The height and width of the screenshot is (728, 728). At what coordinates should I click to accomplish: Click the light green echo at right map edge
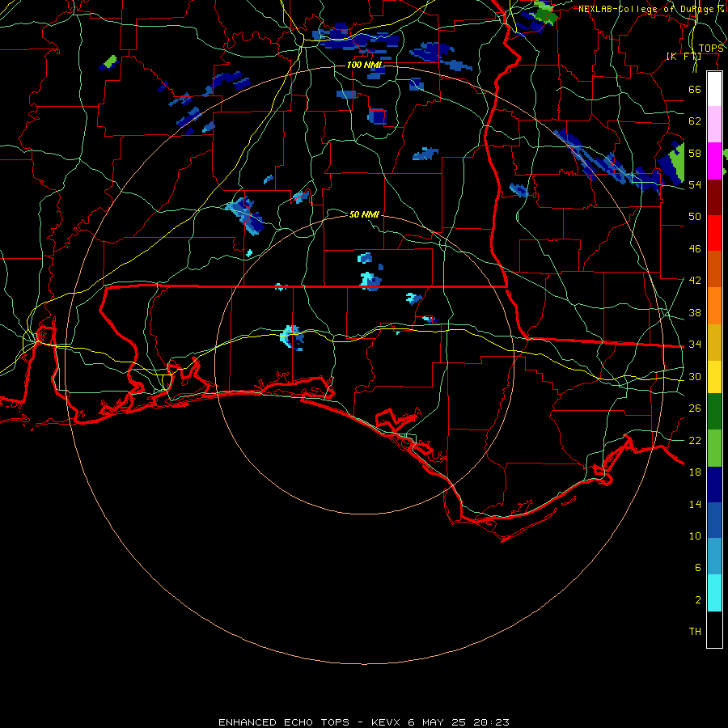click(675, 163)
